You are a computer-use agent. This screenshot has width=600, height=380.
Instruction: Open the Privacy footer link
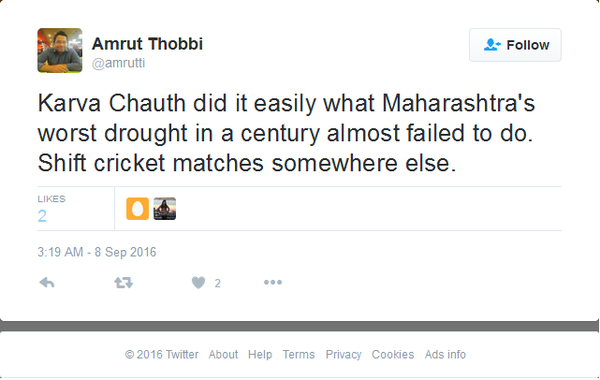click(x=343, y=354)
